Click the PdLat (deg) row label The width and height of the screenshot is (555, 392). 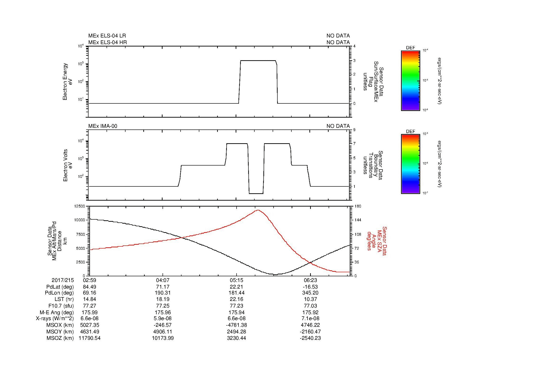click(60, 287)
